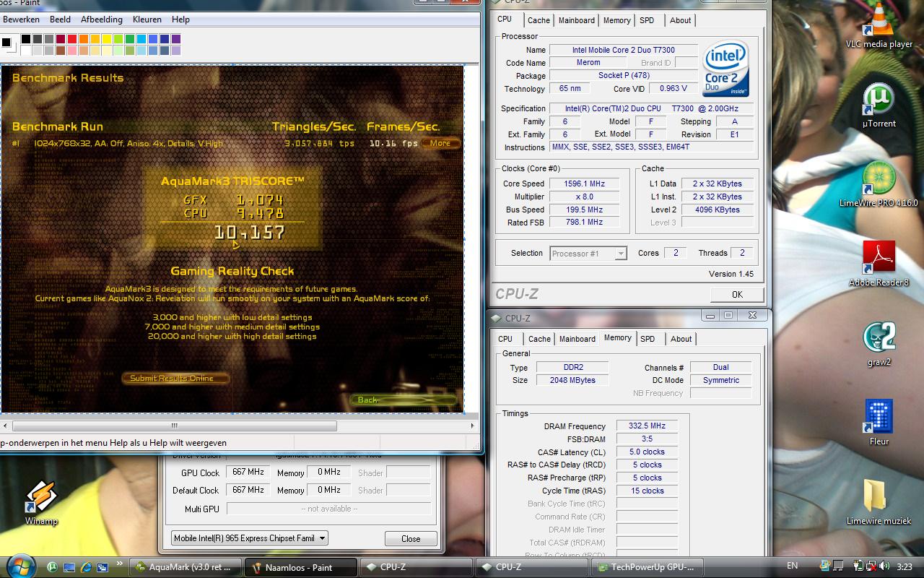Switch to TechPowerUp GPU-Z taskbar button
This screenshot has height=578, width=924.
648,567
